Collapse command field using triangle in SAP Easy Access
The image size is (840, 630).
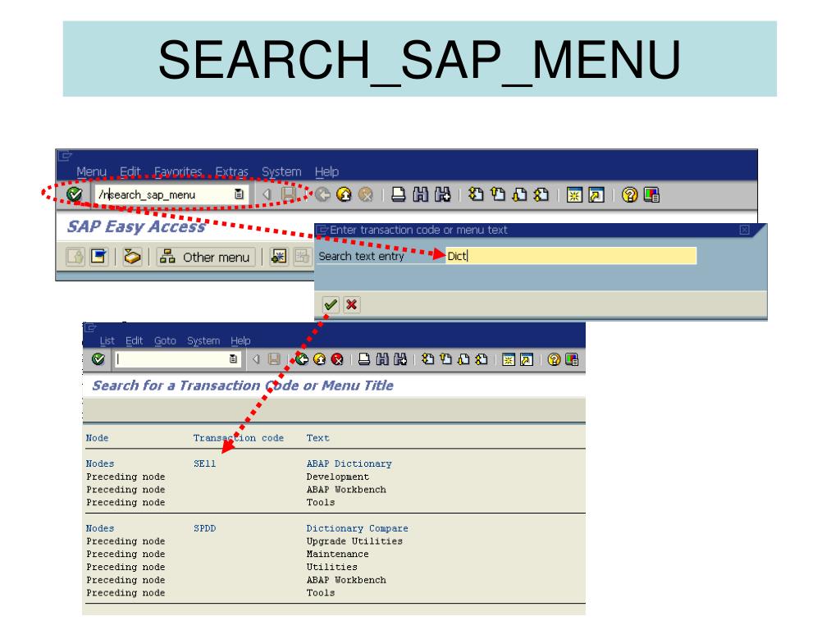tap(267, 194)
